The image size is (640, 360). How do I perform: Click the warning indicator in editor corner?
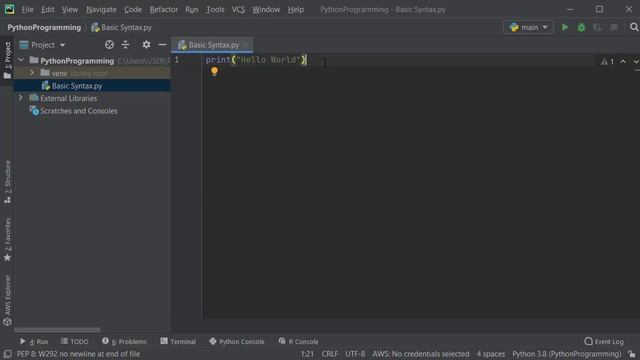pyautogui.click(x=607, y=62)
